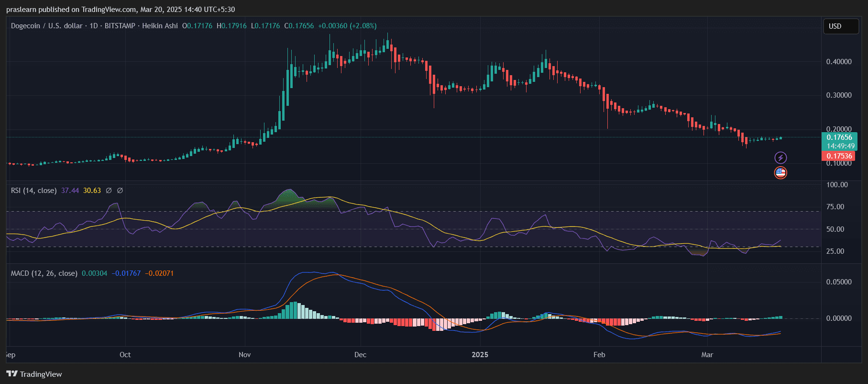Click the 0.40000 level on price axis
This screenshot has width=868, height=384.
point(839,62)
